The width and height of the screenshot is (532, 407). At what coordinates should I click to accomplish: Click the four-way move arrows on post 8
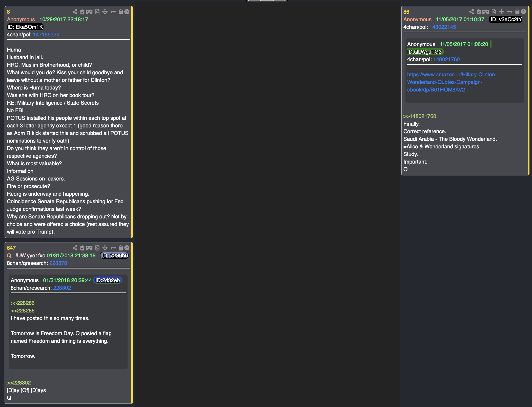pos(105,12)
